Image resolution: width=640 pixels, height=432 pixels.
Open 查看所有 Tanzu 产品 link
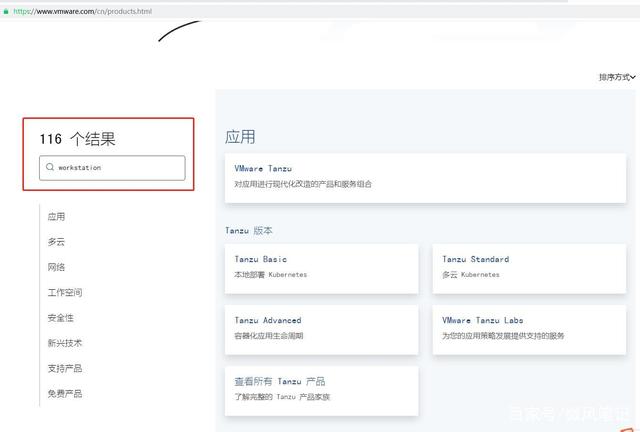(280, 381)
